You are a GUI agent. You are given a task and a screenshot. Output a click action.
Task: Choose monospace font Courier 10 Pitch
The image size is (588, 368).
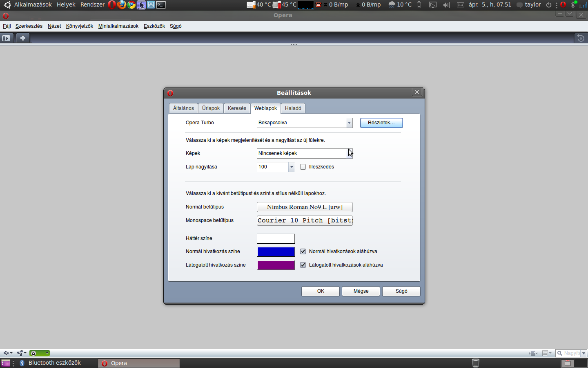[305, 221]
